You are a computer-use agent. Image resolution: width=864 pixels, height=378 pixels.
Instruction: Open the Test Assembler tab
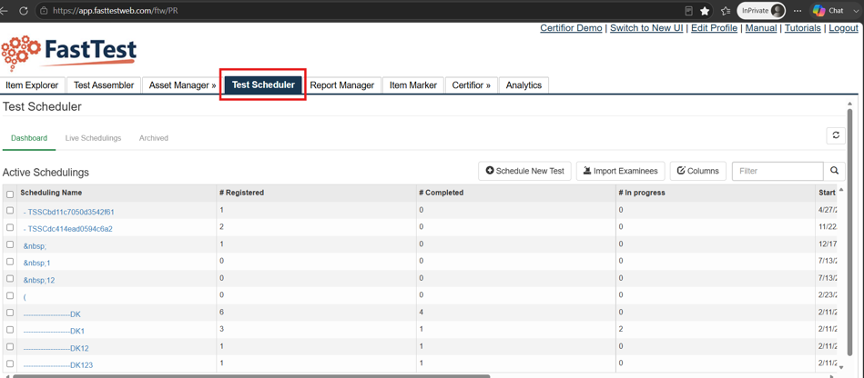click(104, 85)
